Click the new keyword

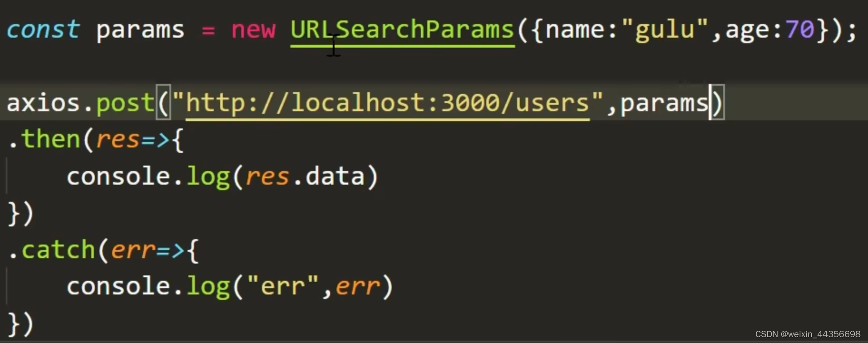[253, 30]
